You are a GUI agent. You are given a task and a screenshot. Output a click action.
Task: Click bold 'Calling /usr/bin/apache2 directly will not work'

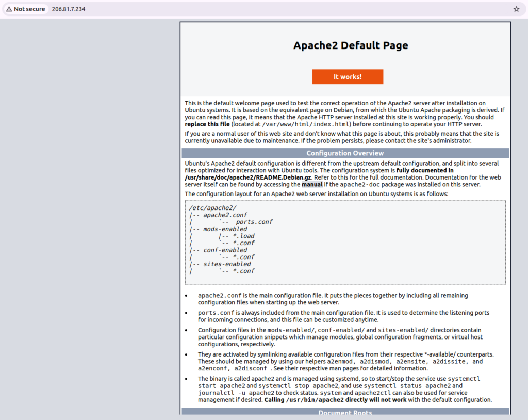[x=335, y=400]
